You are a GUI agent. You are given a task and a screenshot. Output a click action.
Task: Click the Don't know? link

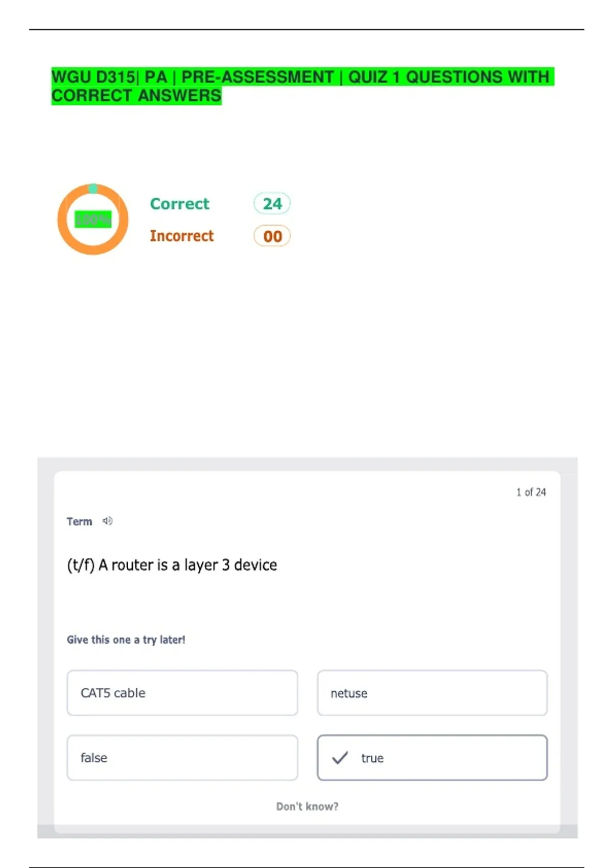307,806
